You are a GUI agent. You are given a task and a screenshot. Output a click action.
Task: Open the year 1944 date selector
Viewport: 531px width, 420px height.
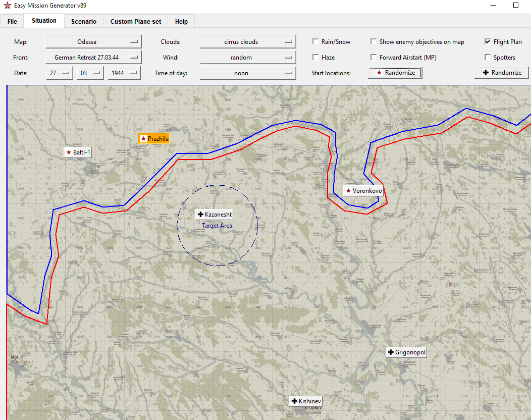point(124,73)
